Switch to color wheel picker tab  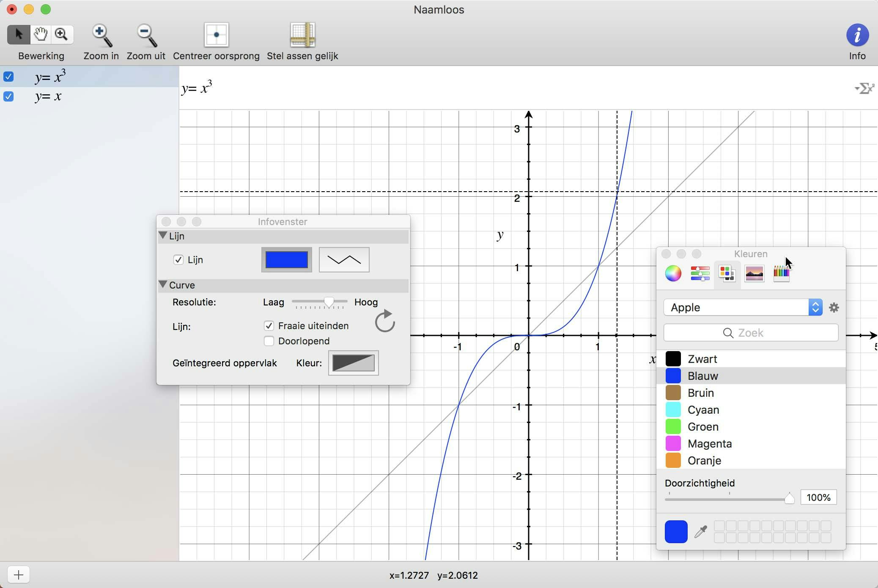pyautogui.click(x=673, y=274)
